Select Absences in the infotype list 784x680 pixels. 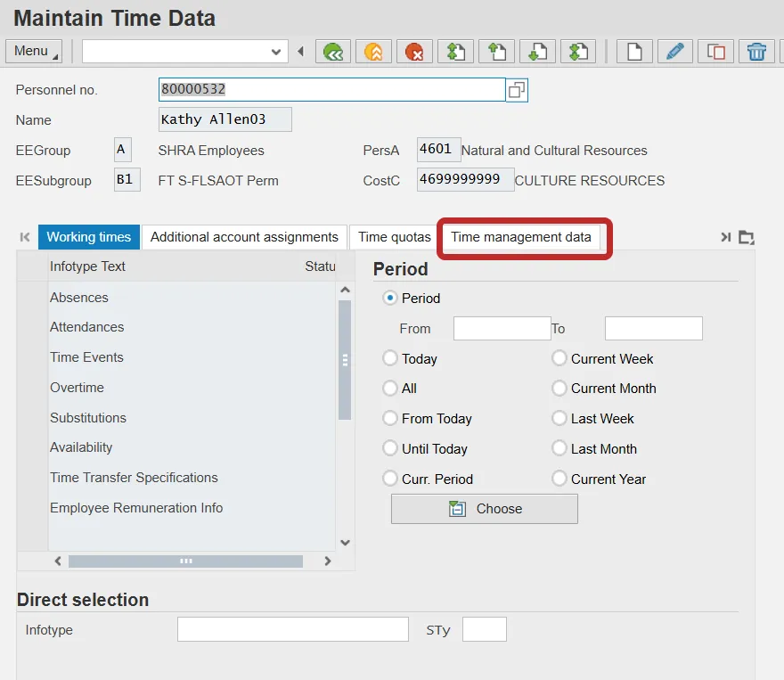[x=79, y=298]
